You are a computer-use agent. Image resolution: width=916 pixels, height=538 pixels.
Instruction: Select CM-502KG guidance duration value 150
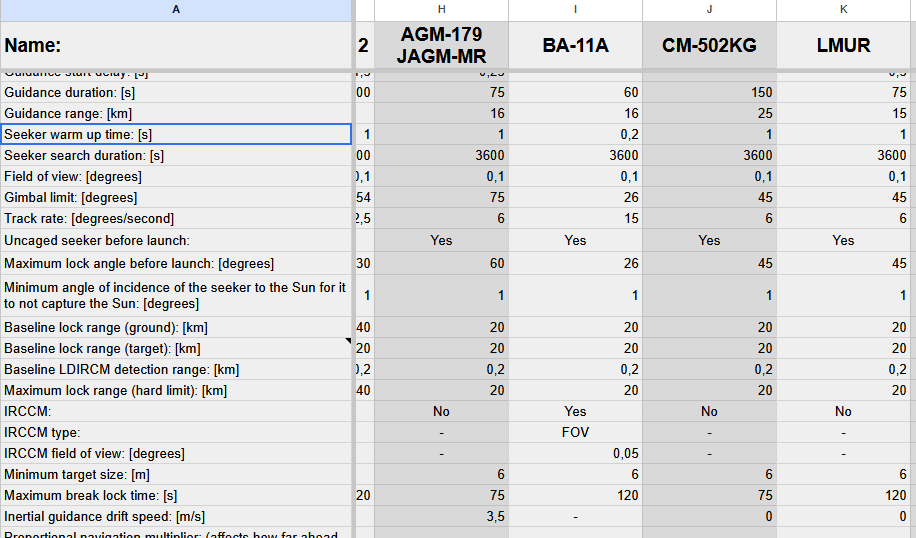pos(709,92)
